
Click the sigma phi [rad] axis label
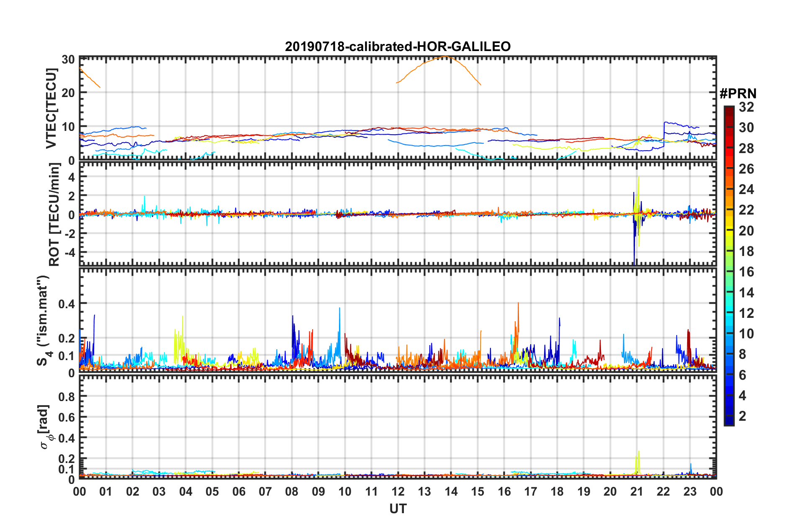[45, 427]
